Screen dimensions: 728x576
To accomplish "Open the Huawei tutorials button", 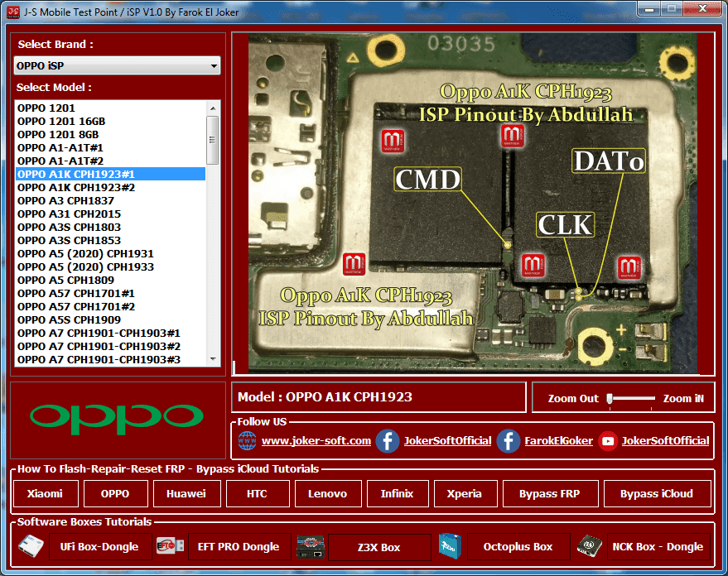I will [186, 493].
